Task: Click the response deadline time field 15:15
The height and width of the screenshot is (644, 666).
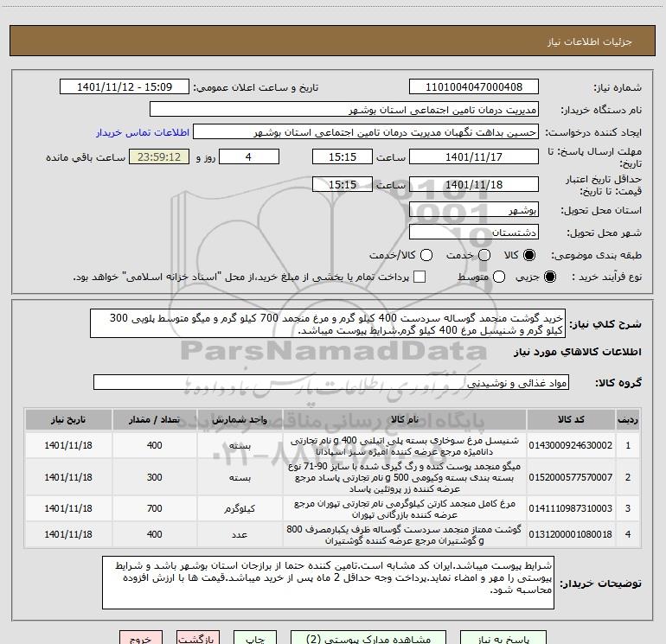Action: point(343,156)
